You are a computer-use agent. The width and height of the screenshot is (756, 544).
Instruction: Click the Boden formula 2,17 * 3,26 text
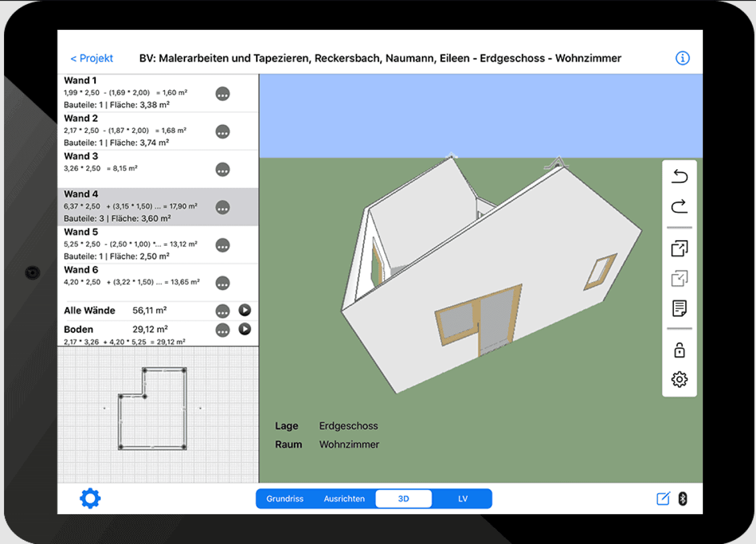coord(124,342)
